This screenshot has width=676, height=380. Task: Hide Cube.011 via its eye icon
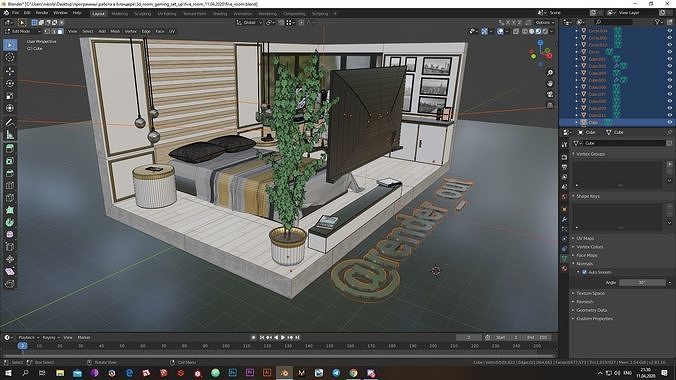670,115
